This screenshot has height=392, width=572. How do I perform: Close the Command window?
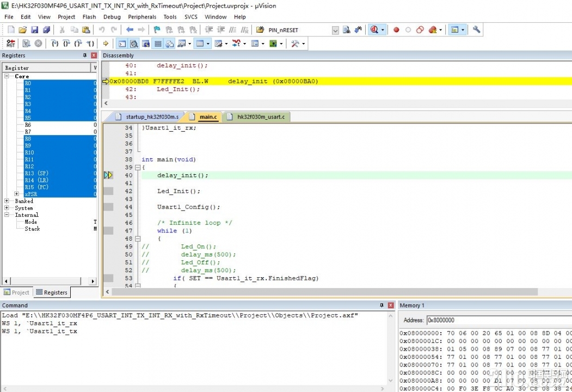click(x=391, y=305)
